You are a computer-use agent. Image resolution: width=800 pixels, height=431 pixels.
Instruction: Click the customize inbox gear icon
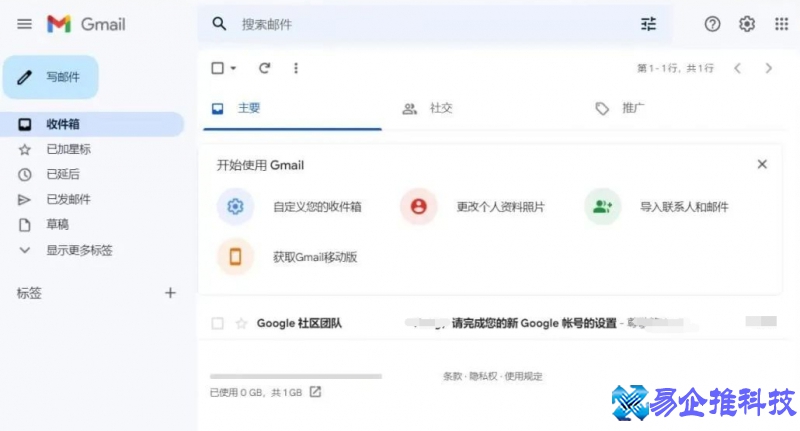click(235, 207)
